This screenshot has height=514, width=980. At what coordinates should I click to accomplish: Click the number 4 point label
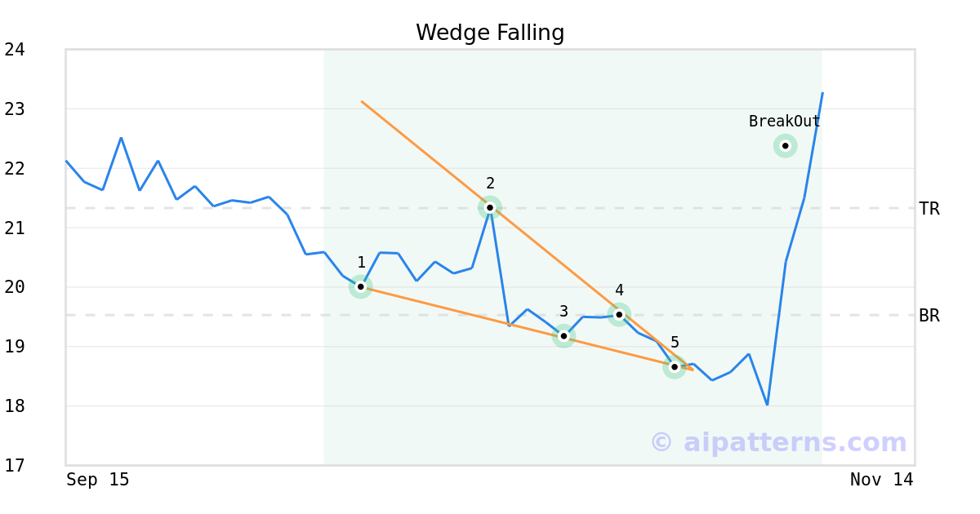pyautogui.click(x=619, y=290)
